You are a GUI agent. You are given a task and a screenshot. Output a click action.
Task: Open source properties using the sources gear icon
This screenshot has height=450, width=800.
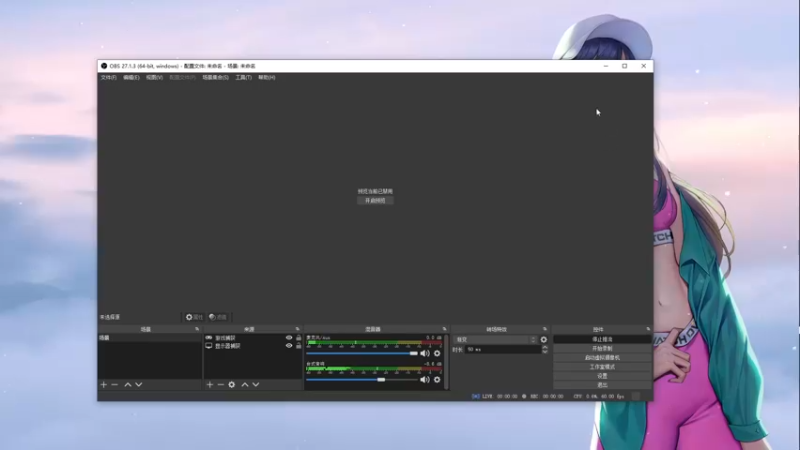pyautogui.click(x=232, y=385)
